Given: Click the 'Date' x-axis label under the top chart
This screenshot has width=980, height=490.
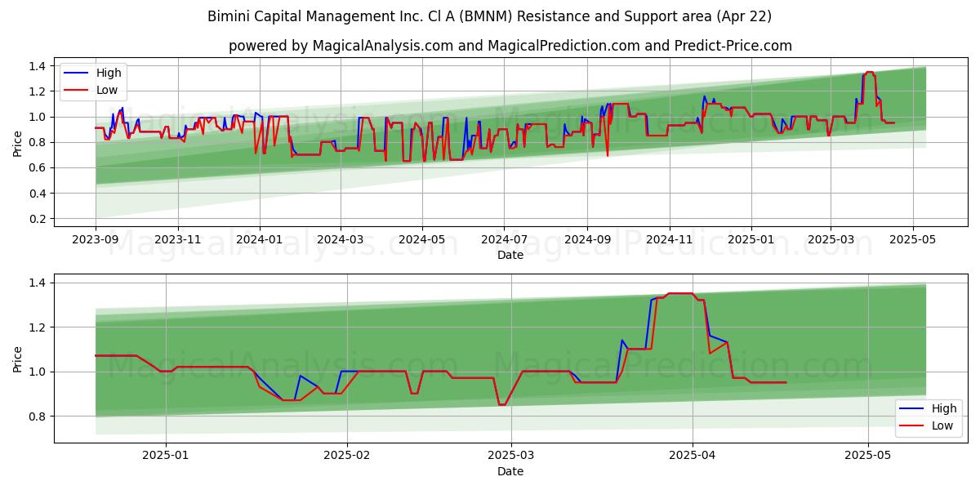Looking at the screenshot, I should point(510,255).
